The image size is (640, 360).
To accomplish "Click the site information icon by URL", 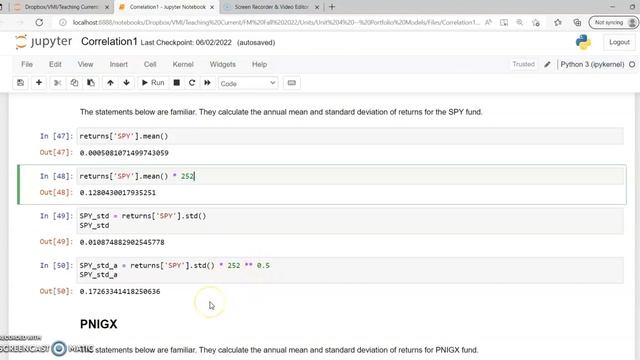I will 62,22.
